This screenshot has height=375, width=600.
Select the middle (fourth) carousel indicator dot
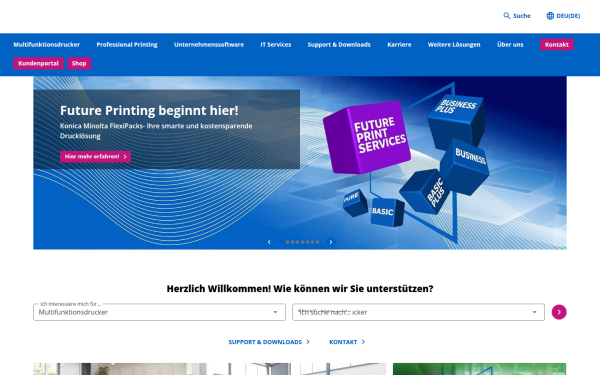[302, 242]
